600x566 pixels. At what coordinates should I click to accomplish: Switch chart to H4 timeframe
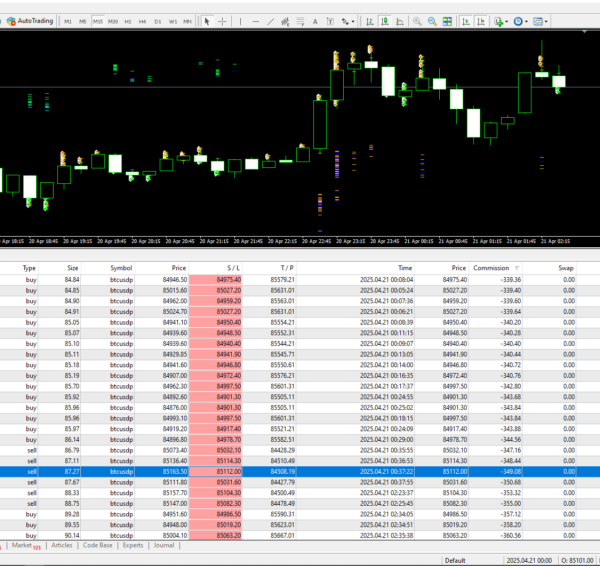143,20
